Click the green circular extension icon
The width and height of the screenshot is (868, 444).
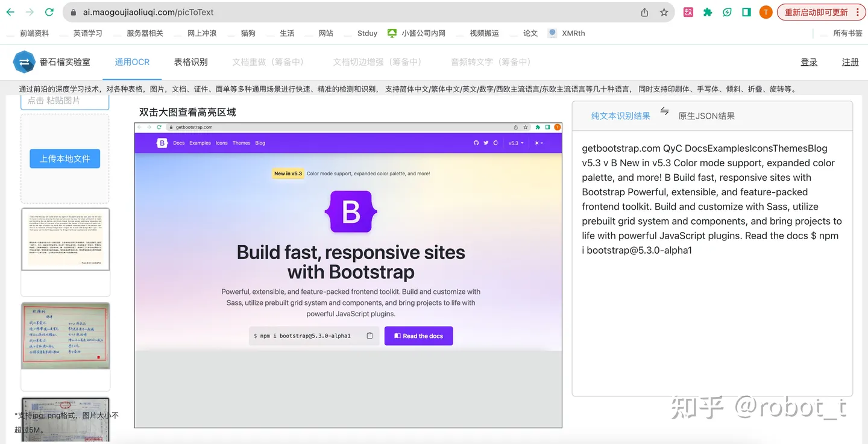coord(728,12)
